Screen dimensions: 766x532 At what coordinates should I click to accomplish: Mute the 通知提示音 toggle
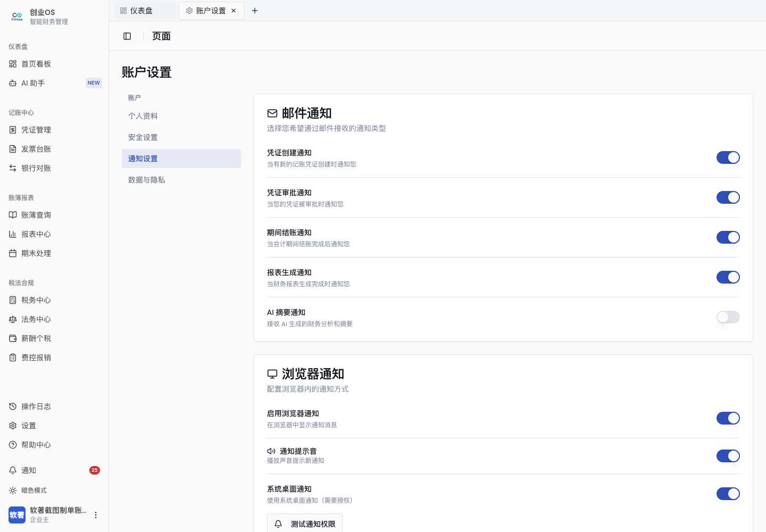[728, 456]
